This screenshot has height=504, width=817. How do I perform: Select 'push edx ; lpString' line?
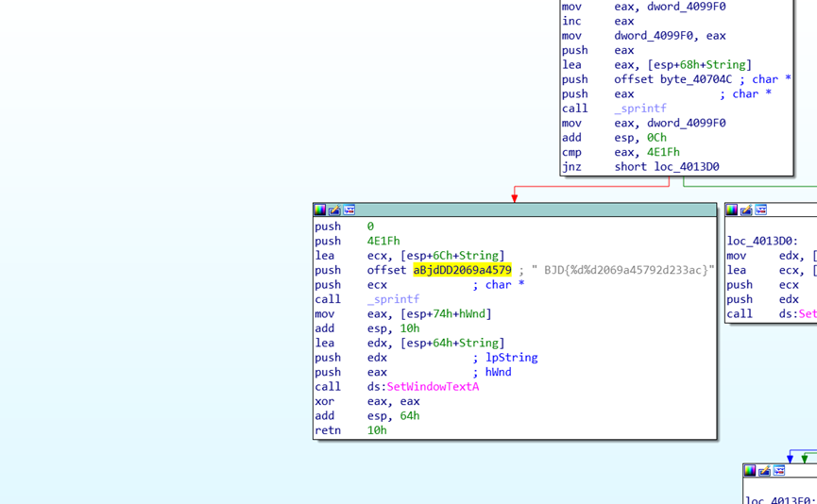click(x=426, y=358)
